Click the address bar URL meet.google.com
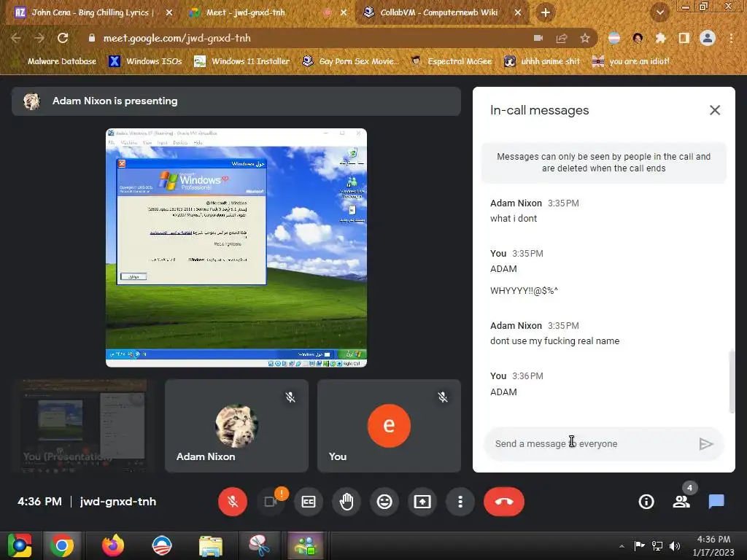The width and height of the screenshot is (747, 560). coord(177,38)
